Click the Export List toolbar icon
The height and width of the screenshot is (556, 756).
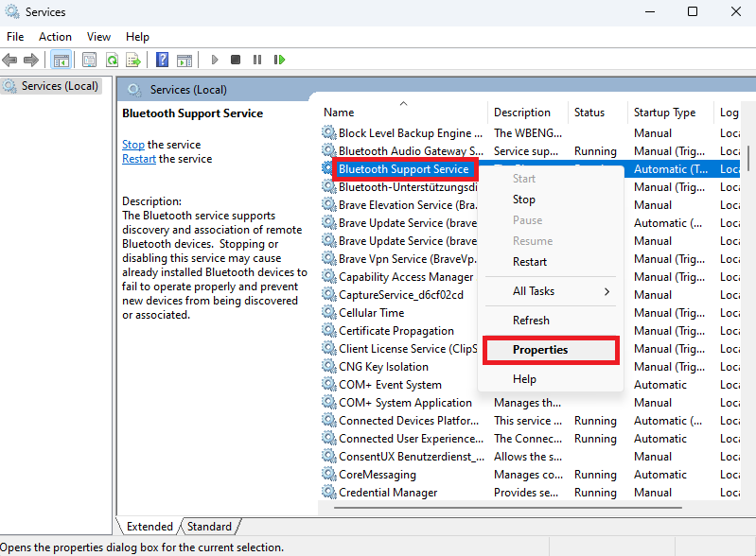[133, 60]
